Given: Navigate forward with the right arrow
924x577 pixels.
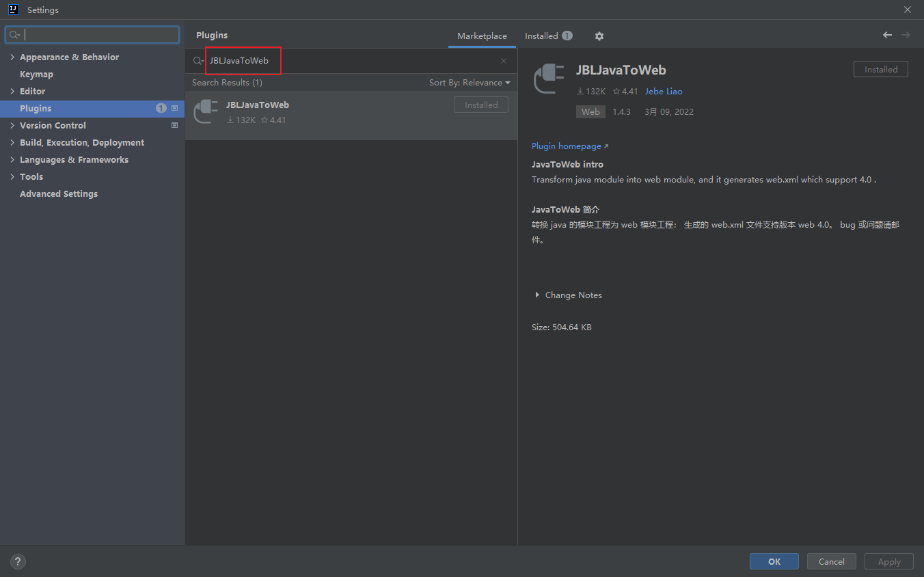Looking at the screenshot, I should tap(906, 35).
